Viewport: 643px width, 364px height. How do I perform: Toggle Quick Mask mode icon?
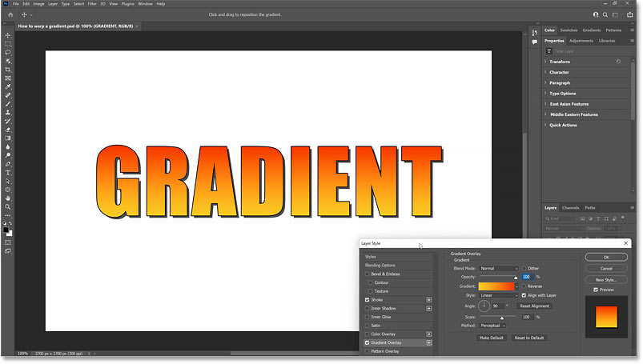[8, 242]
